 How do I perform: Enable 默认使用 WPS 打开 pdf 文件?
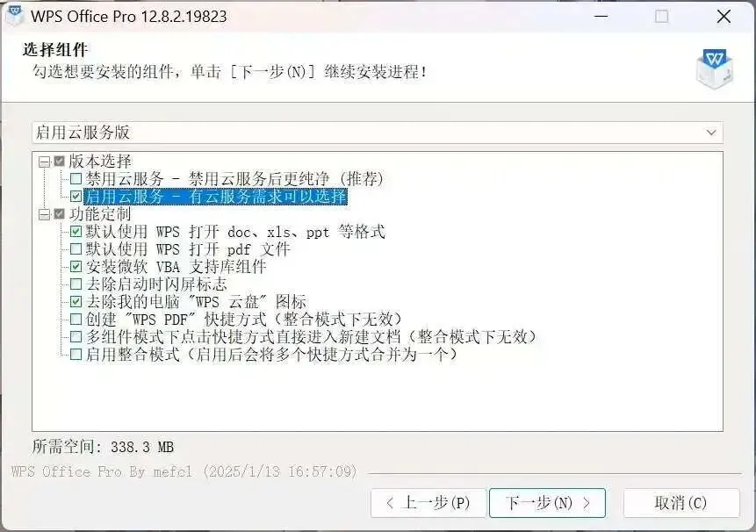tap(76, 249)
